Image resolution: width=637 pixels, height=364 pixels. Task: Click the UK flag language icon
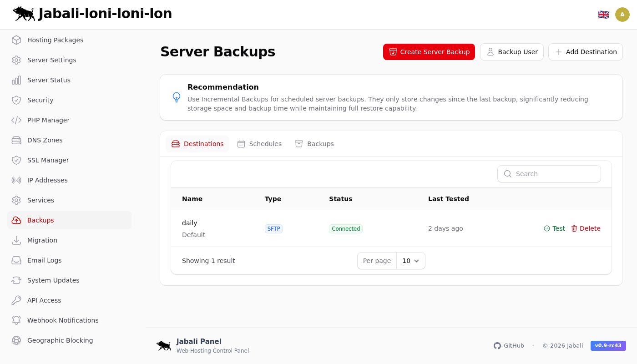pos(603,15)
